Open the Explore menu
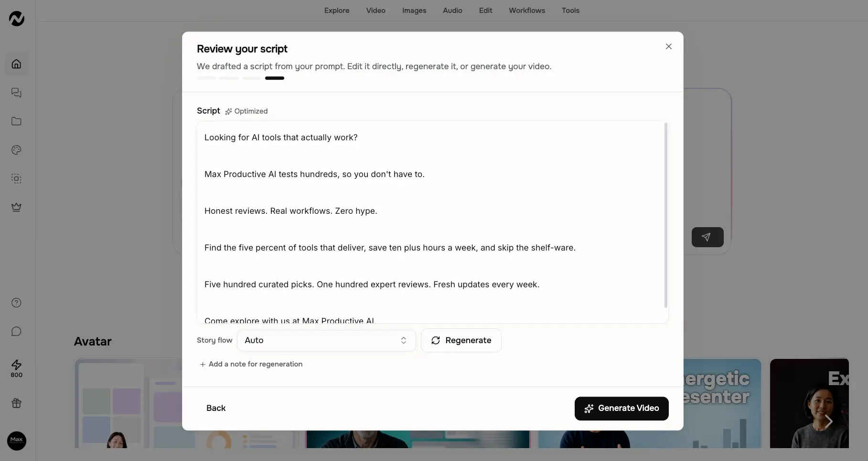This screenshot has height=461, width=868. [337, 10]
